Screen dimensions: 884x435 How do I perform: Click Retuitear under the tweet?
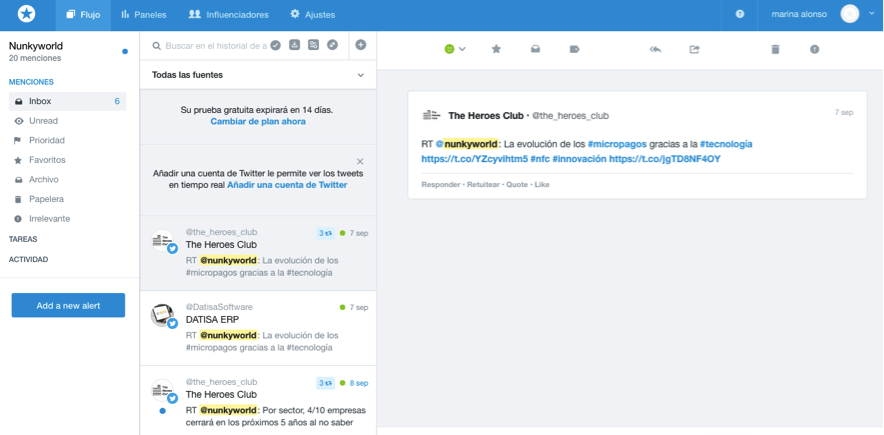(x=484, y=185)
